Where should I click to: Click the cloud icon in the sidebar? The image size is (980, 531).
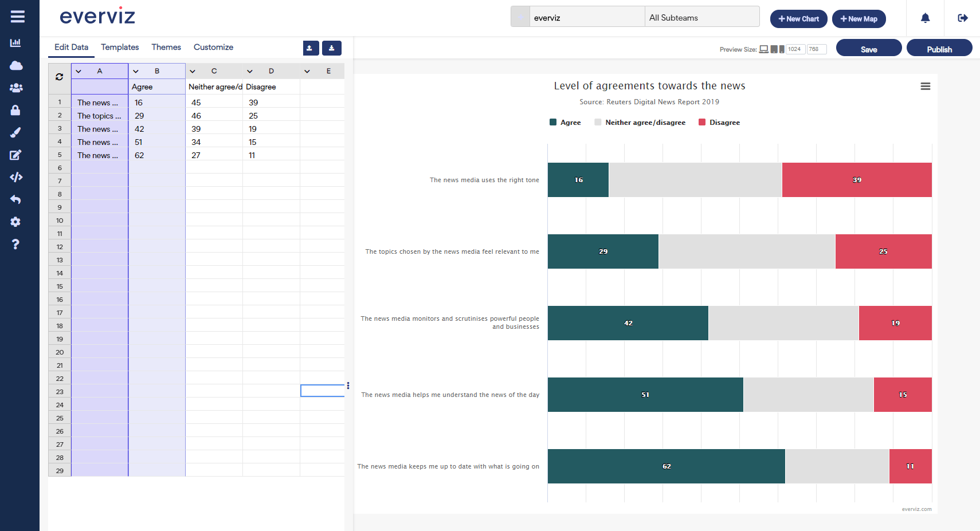pyautogui.click(x=16, y=65)
